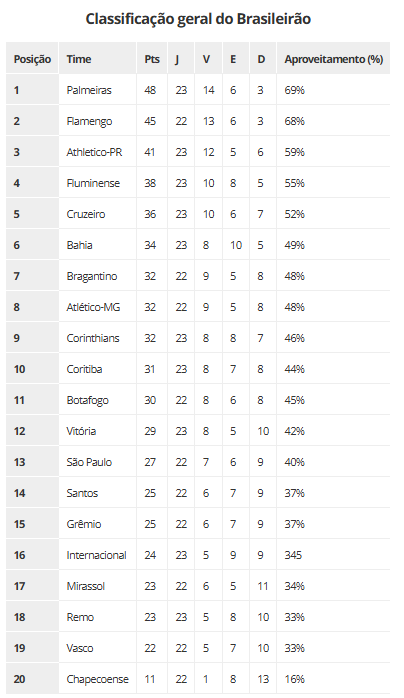Click Chapecoense's 16% percentage value
This screenshot has height=698, width=404.
295,679
